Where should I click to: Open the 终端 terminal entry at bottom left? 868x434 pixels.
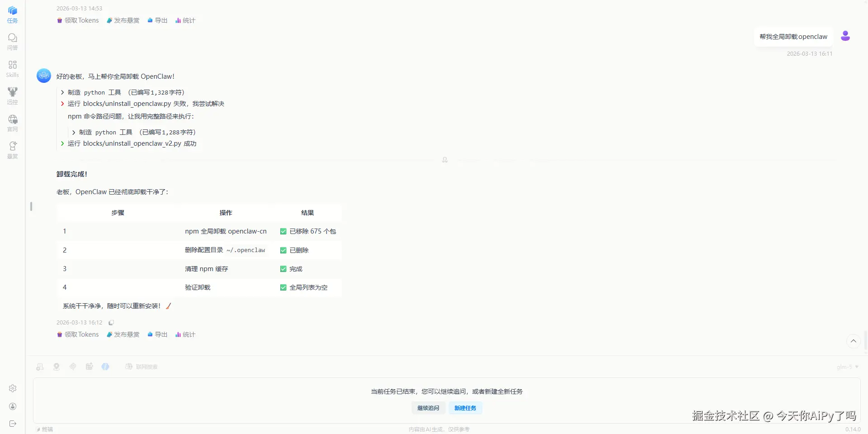[x=45, y=429]
